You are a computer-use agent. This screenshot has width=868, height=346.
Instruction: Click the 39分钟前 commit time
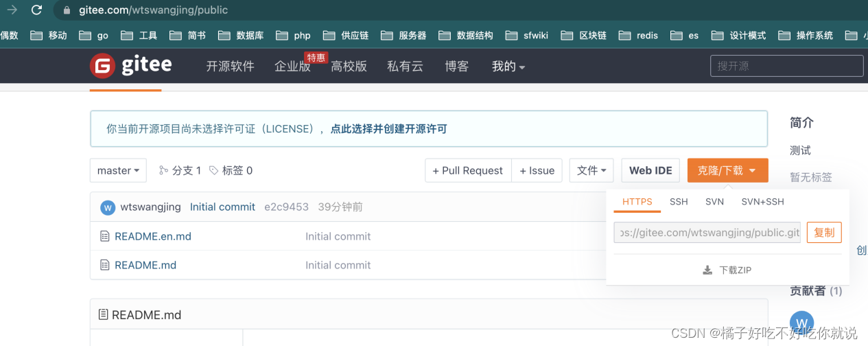(340, 207)
